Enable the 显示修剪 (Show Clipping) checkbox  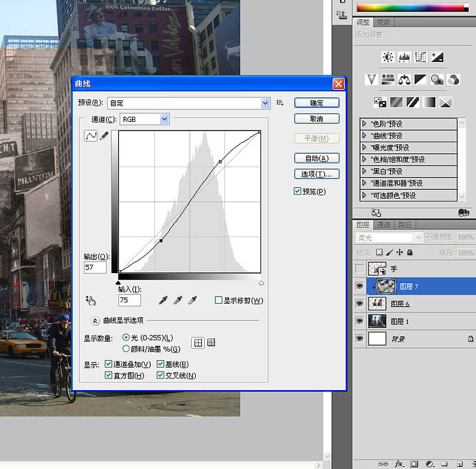(218, 300)
